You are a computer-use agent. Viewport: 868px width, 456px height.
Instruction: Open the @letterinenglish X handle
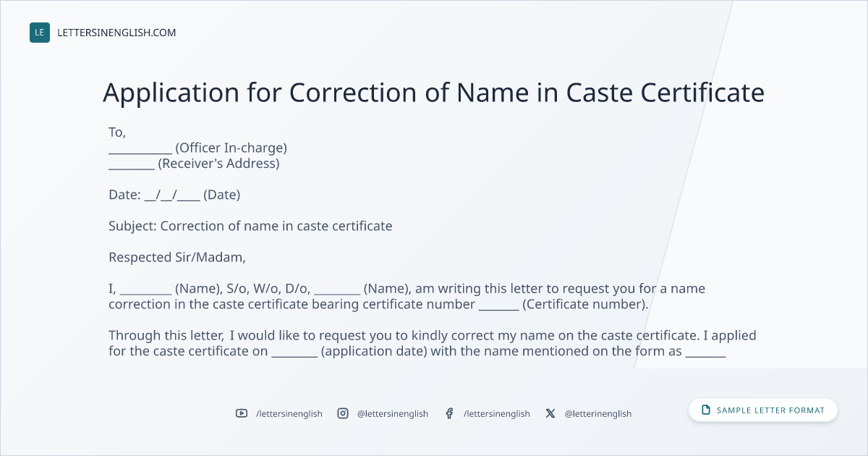598,413
